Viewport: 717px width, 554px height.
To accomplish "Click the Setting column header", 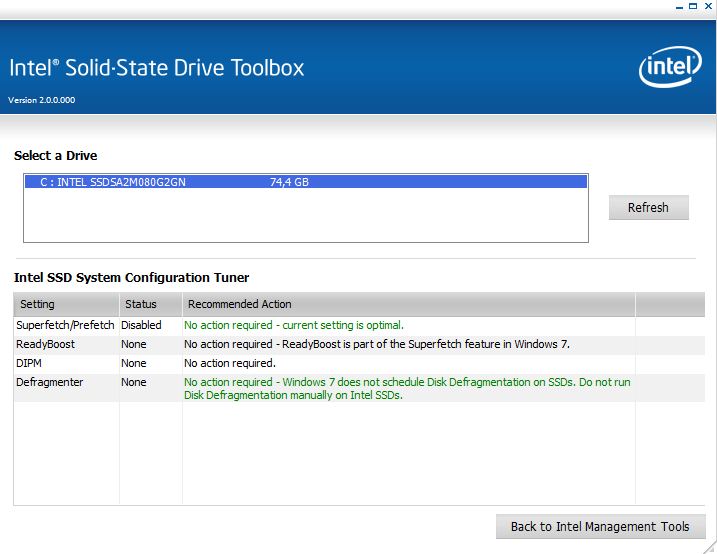I will [x=66, y=304].
